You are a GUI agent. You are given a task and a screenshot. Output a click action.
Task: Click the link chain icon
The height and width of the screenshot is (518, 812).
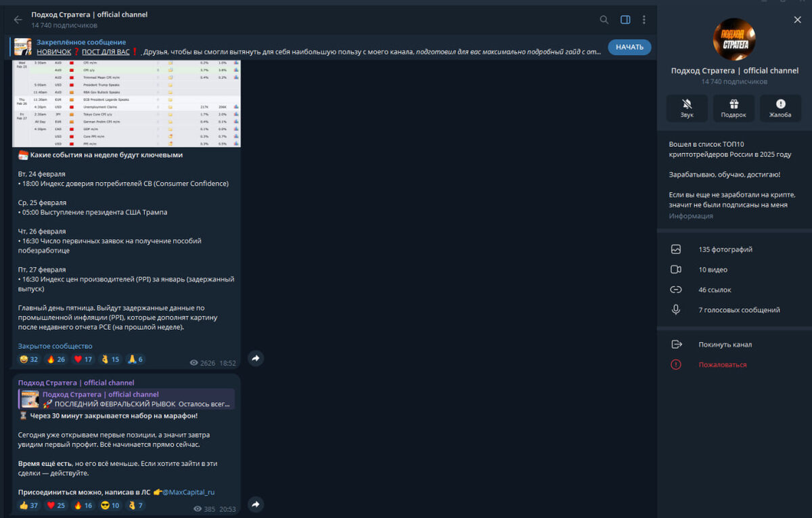(675, 290)
